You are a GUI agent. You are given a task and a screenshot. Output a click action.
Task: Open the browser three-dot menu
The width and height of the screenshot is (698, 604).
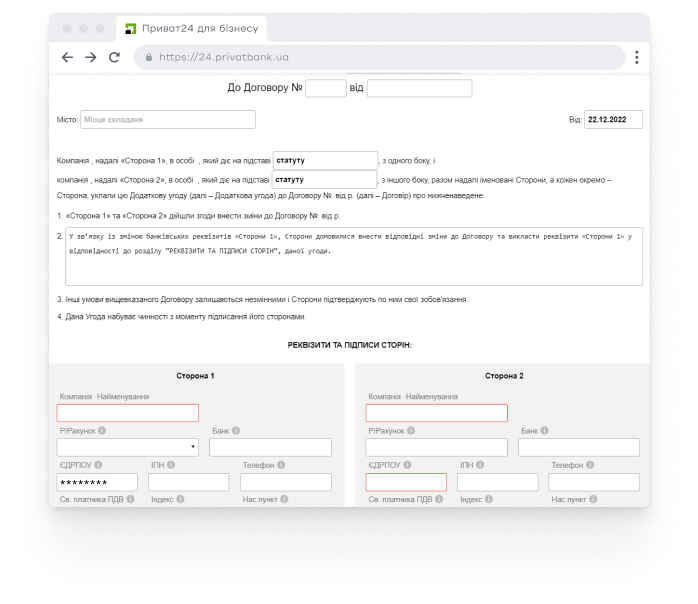pos(636,57)
